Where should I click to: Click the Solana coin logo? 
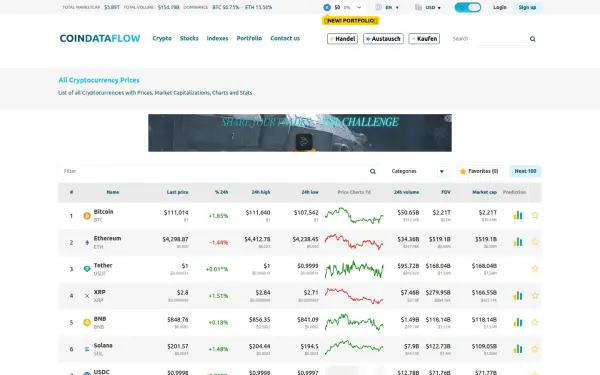[x=87, y=349]
